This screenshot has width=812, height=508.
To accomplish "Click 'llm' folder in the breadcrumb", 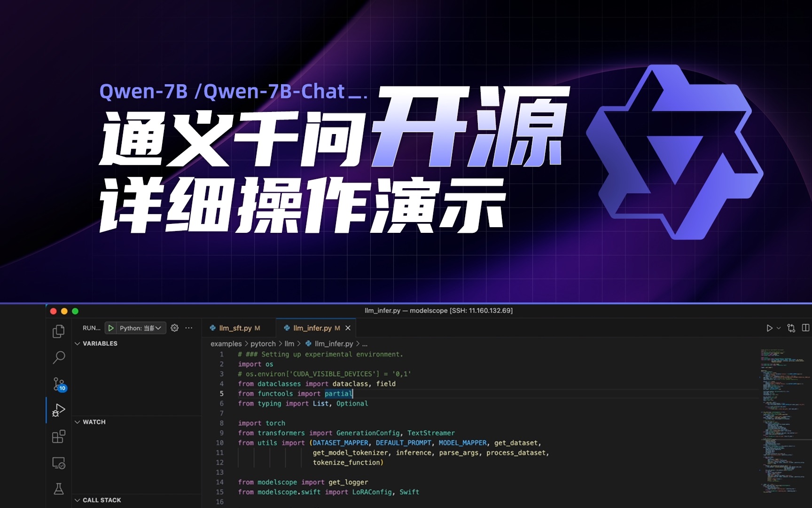I will pos(289,344).
